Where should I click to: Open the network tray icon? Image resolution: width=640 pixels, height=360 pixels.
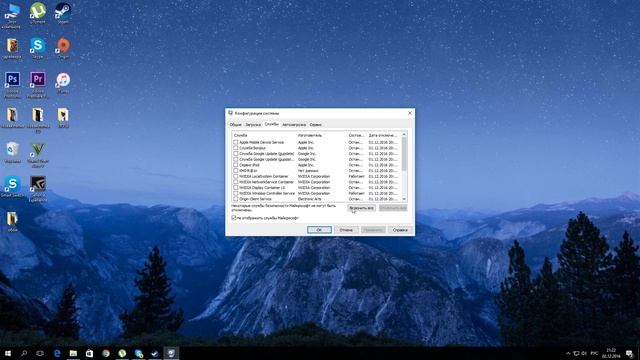[x=576, y=353]
